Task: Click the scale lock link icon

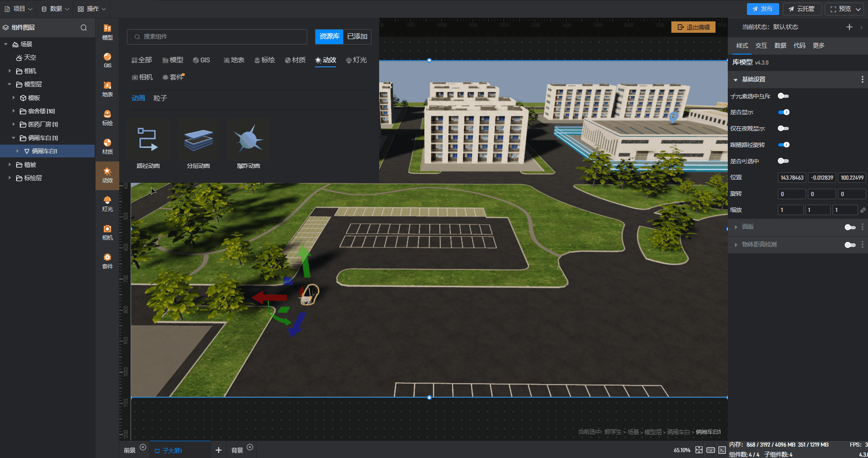Action: [x=863, y=210]
